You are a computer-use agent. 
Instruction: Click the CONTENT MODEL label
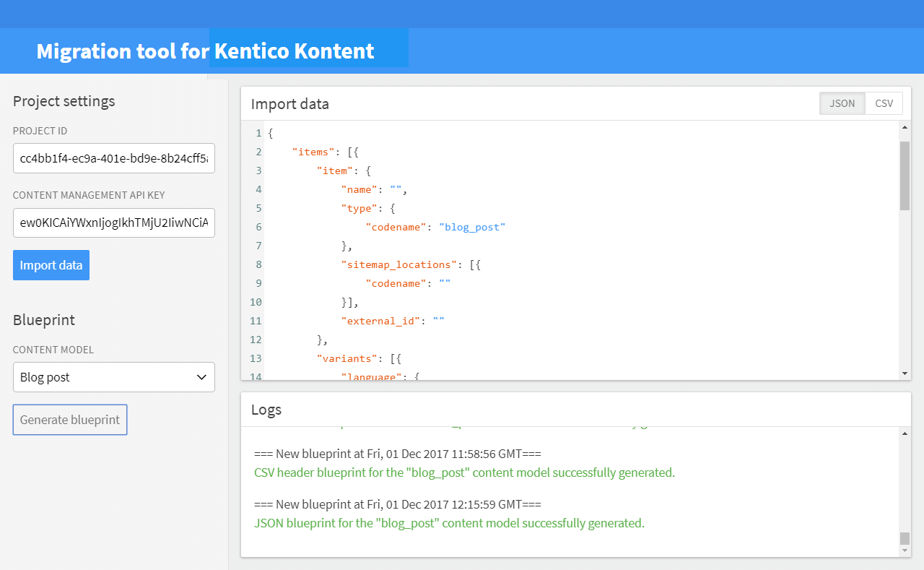53,350
